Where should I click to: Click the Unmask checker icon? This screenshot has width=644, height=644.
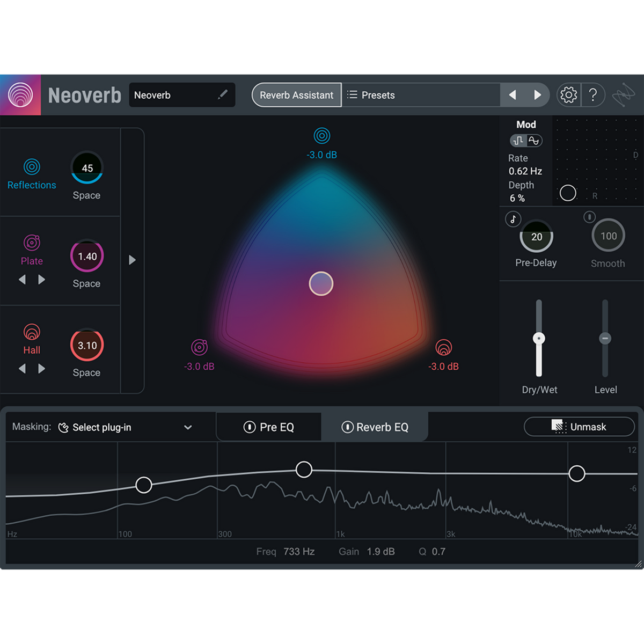tap(559, 427)
